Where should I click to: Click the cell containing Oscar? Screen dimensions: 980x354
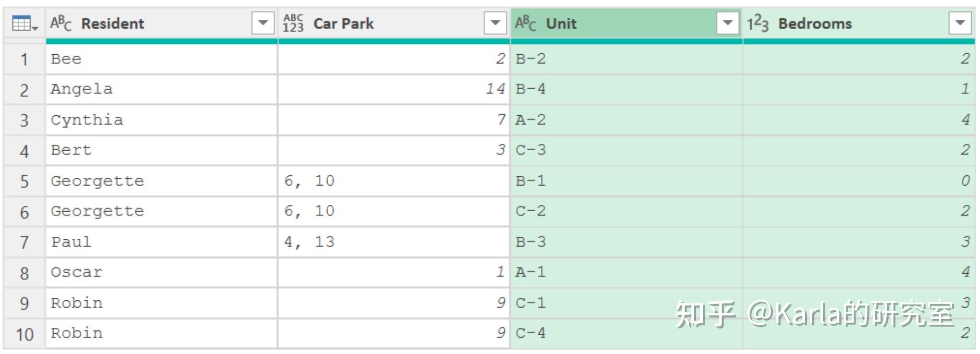[x=162, y=273]
